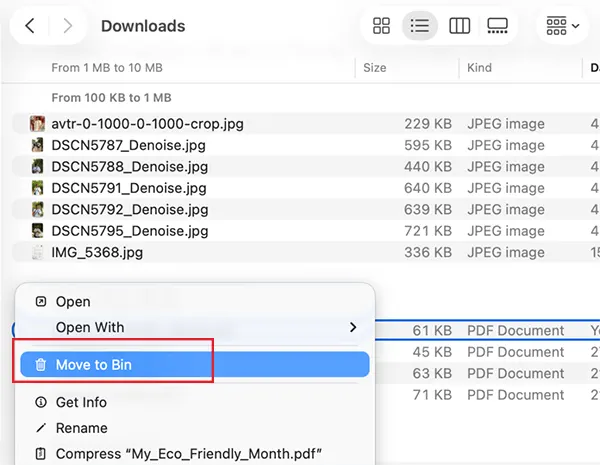600x465 pixels.
Task: Choose Get Info from context menu
Action: pos(195,402)
